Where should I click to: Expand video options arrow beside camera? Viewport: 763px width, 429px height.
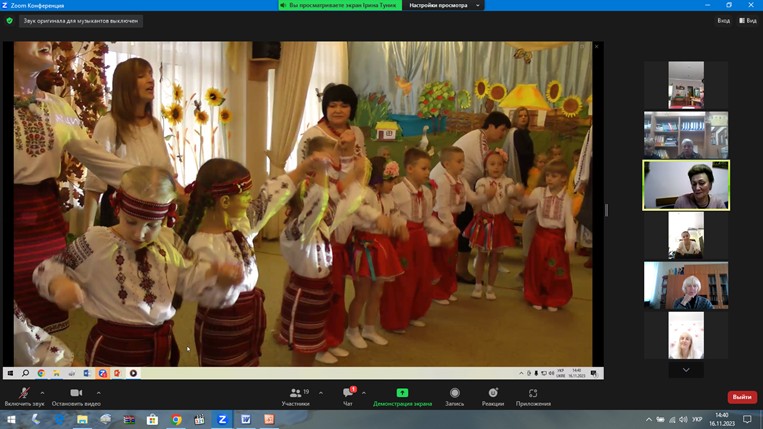(99, 393)
